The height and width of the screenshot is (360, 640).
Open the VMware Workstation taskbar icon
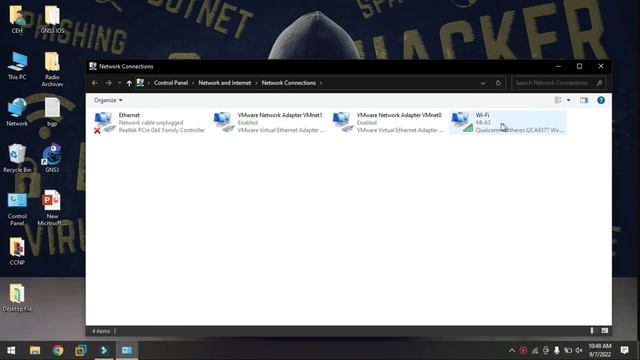pyautogui.click(x=81, y=350)
